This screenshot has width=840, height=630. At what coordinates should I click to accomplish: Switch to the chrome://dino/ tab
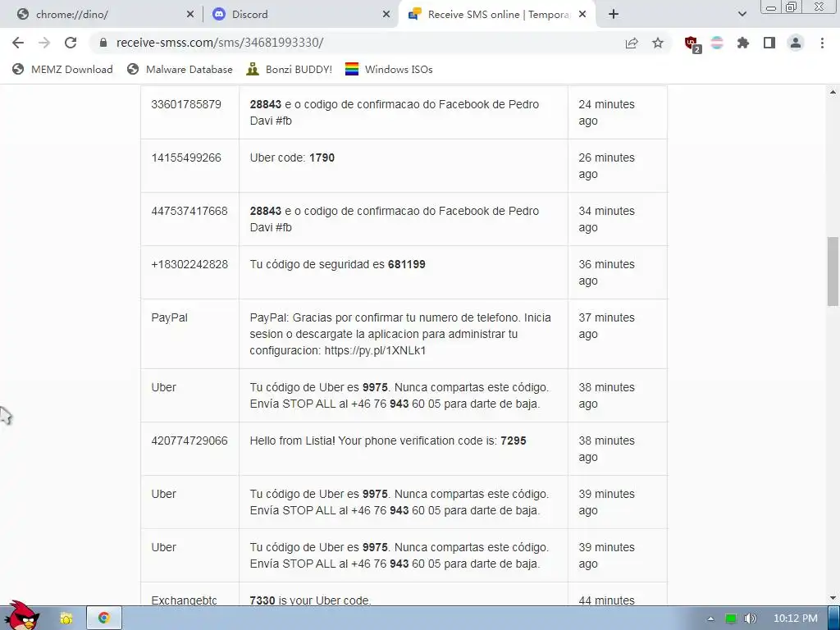click(x=101, y=15)
